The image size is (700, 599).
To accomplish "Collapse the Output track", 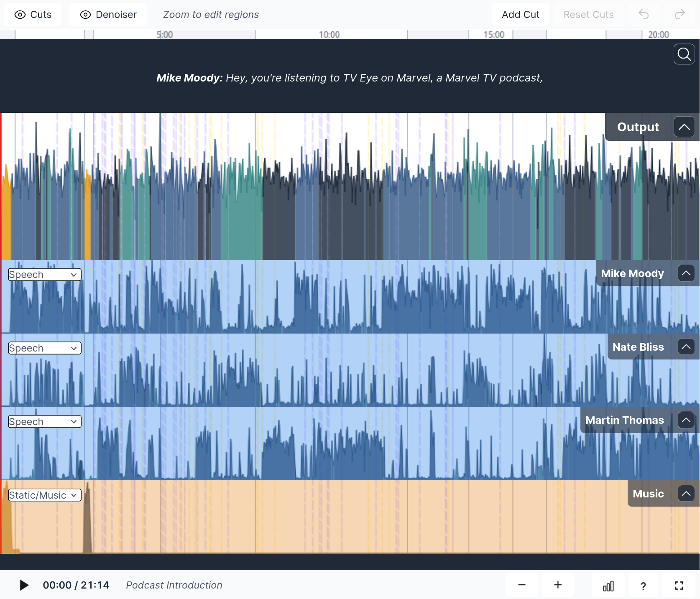I will [x=684, y=127].
